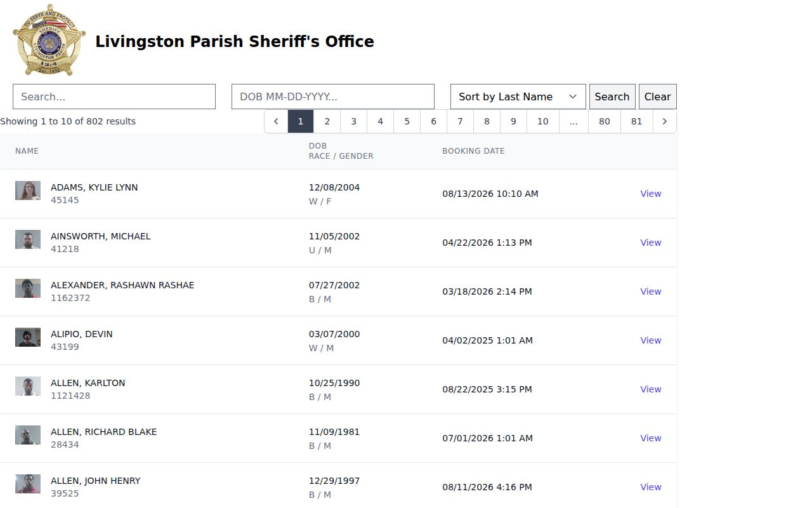This screenshot has height=508, width=812.
Task: Jump to page 5 of results
Action: (407, 121)
